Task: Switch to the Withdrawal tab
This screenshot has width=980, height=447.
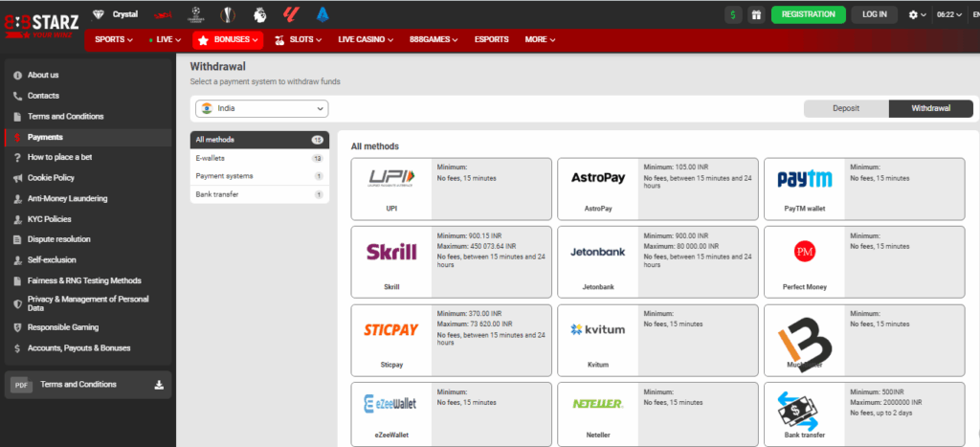Action: pos(930,109)
